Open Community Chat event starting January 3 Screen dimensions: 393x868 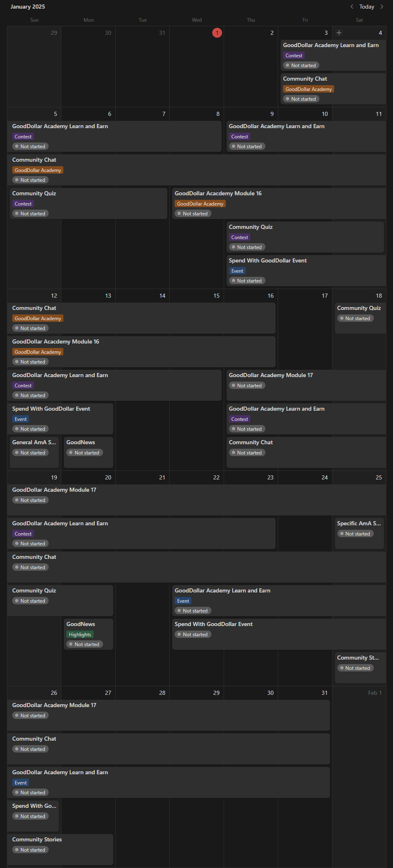(x=333, y=89)
